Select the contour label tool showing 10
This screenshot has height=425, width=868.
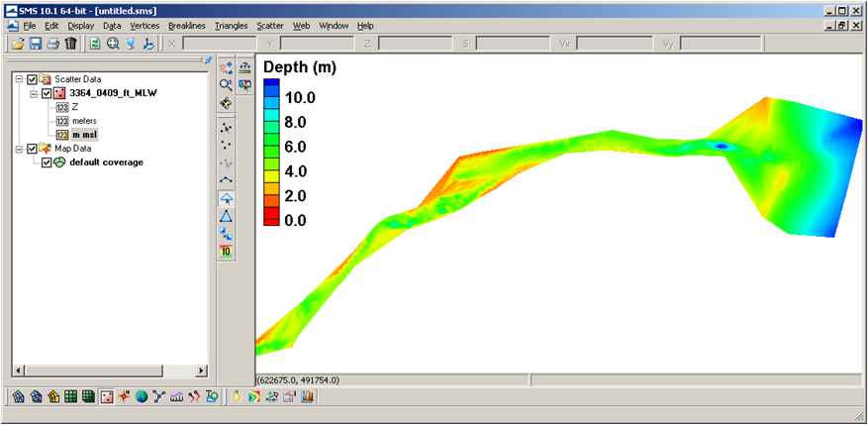coord(226,251)
